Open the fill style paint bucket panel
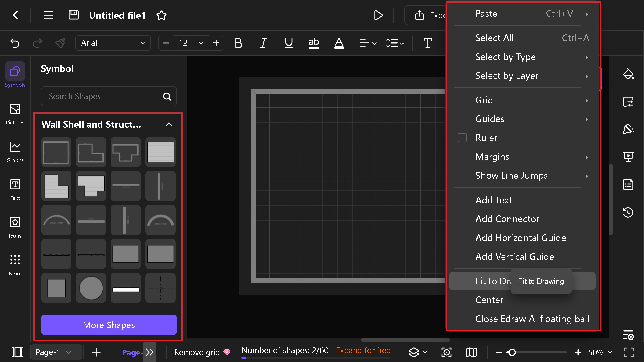Image resolution: width=644 pixels, height=362 pixels. click(x=628, y=74)
